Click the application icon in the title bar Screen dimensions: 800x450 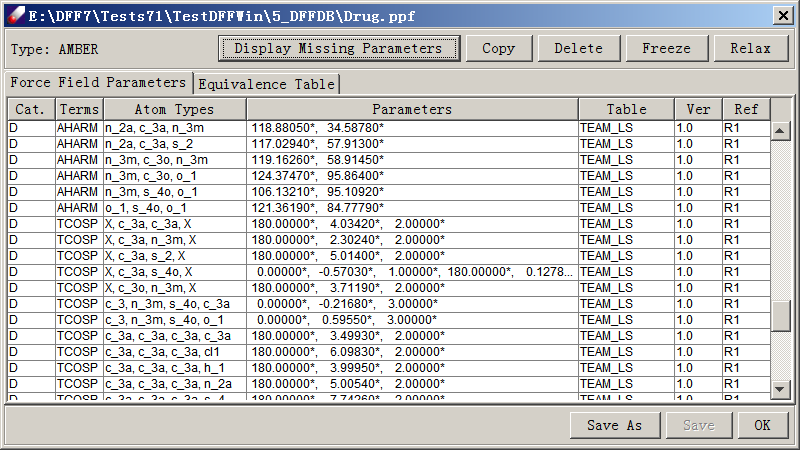(x=15, y=15)
